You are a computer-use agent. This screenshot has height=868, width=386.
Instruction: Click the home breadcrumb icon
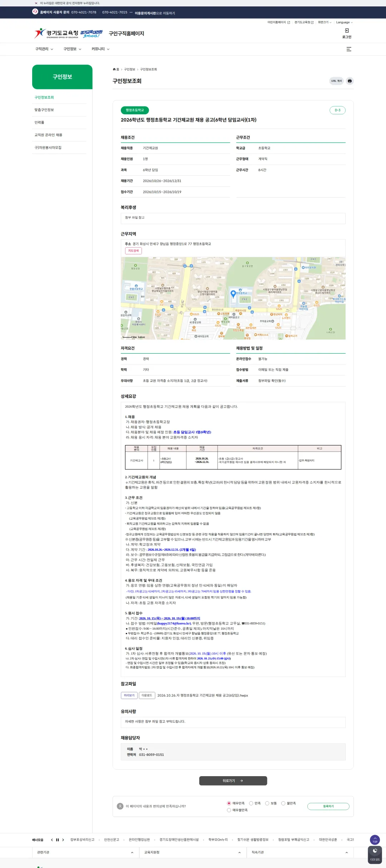tap(114, 69)
